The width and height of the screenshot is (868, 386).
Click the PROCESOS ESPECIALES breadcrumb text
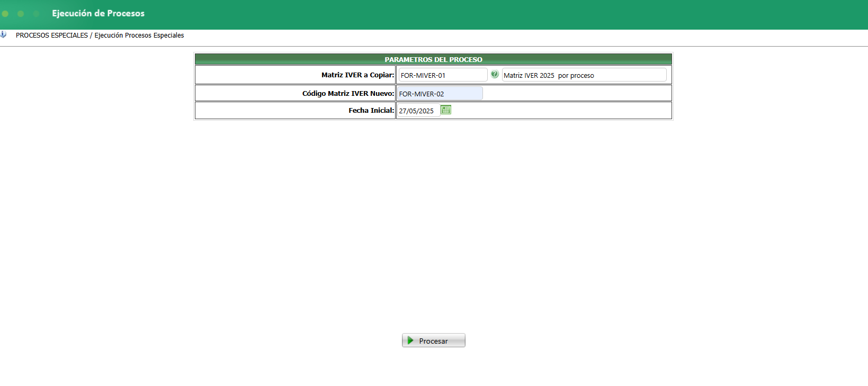(52, 35)
